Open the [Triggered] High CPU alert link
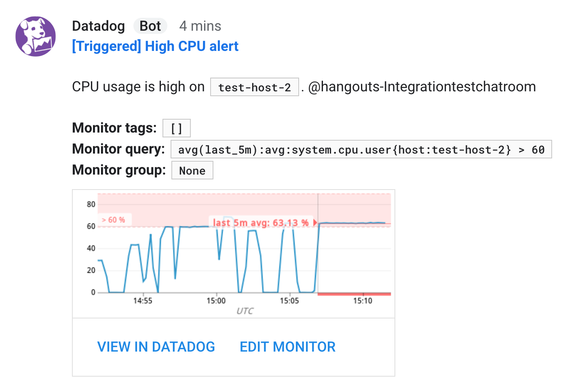 155,46
